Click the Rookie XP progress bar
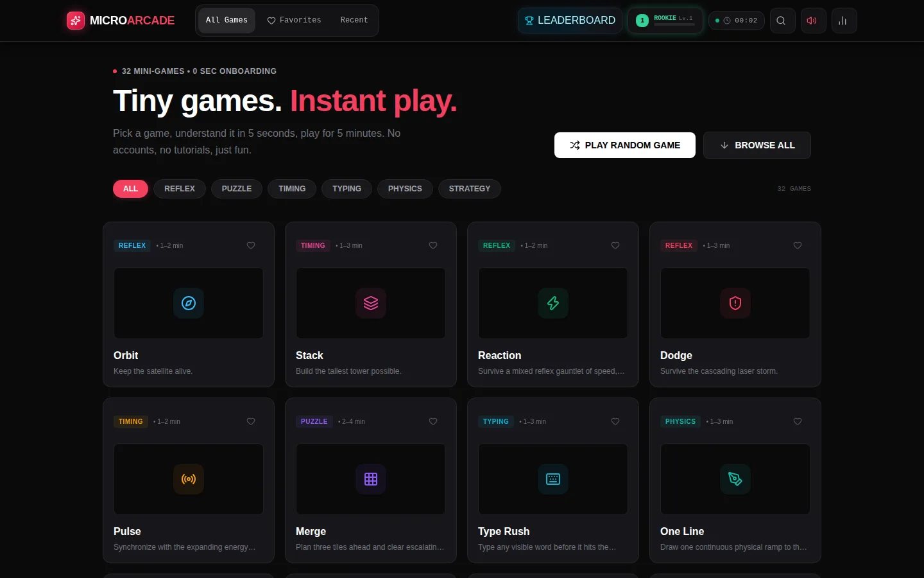The width and height of the screenshot is (924, 578). [x=674, y=24]
